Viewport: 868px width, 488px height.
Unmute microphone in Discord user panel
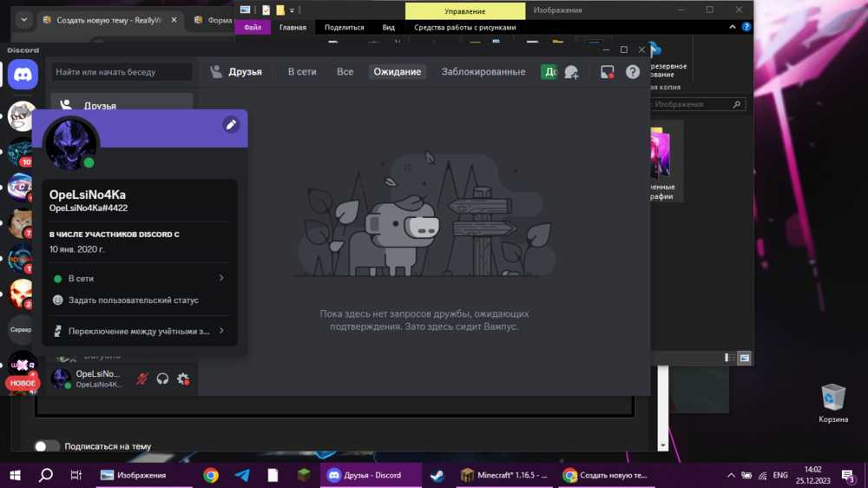142,379
